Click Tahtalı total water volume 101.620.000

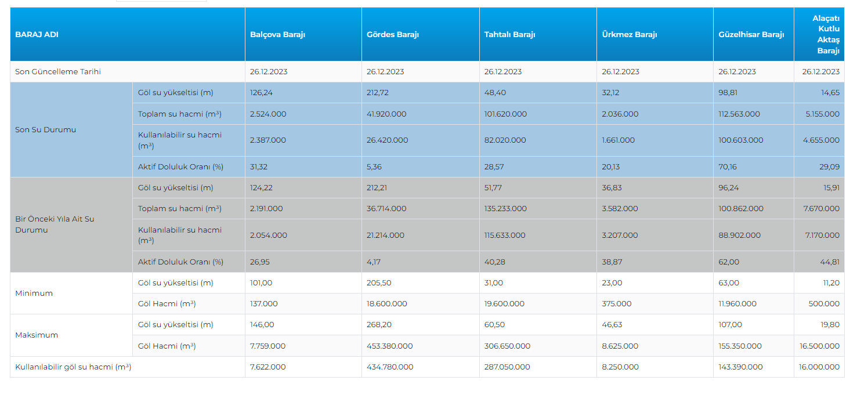(x=505, y=114)
